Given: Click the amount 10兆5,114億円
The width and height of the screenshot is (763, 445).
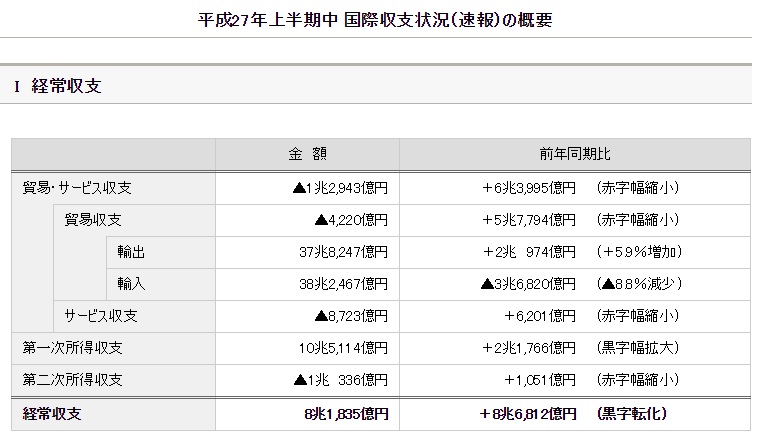Looking at the screenshot, I should (344, 348).
